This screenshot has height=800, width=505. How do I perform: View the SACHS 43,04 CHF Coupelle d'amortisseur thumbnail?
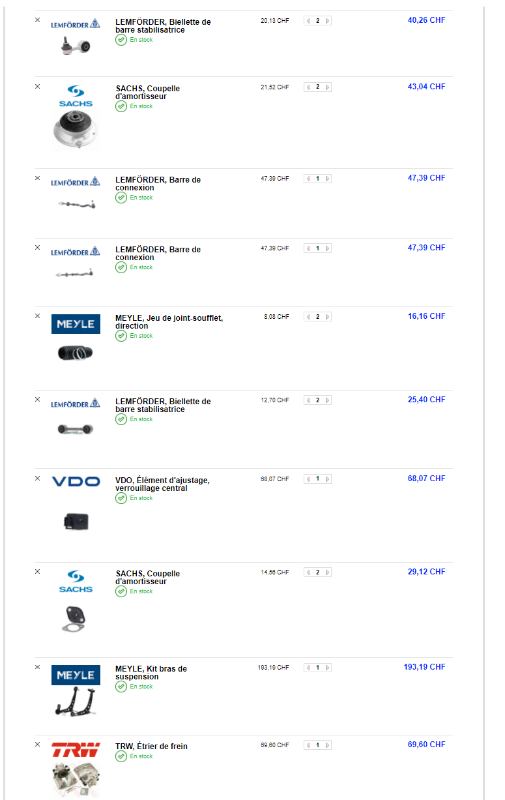pos(76,130)
